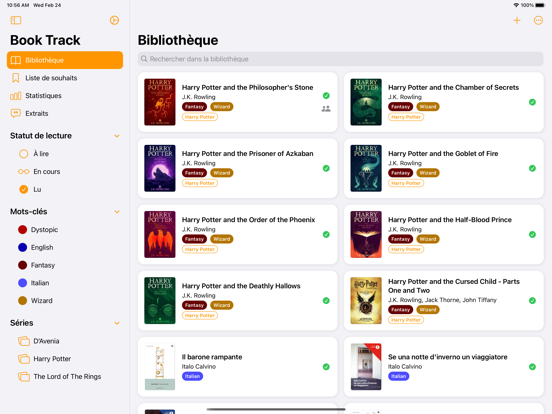Open the play circle icon in sidebar header
Viewport: 552px width, 414px height.
click(114, 20)
